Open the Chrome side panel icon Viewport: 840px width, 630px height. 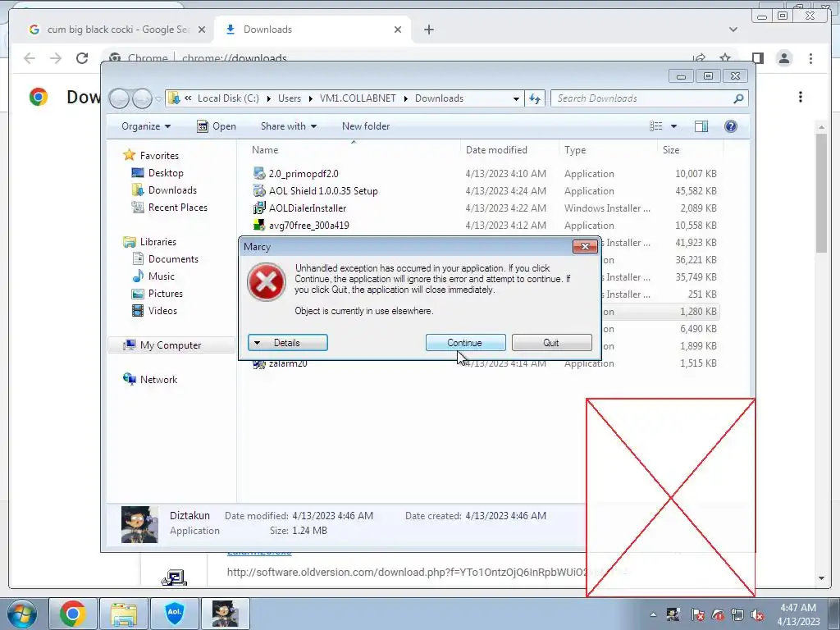click(757, 58)
